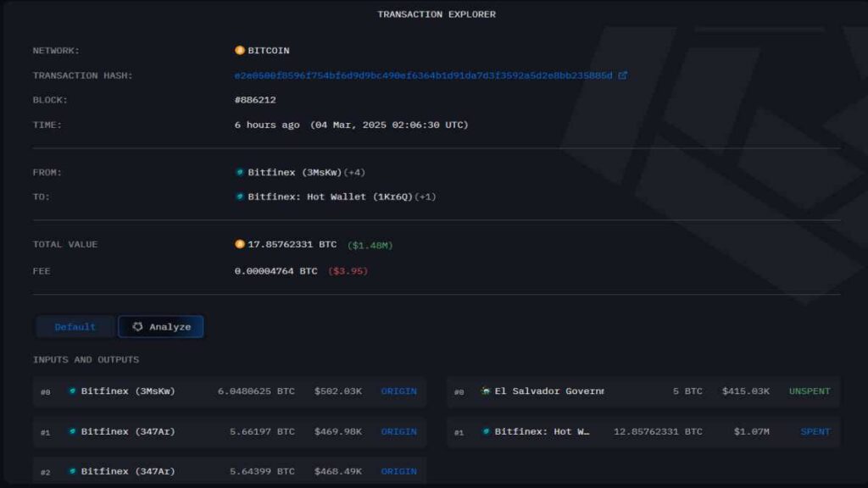
Task: Switch to the Default view tab
Action: [x=75, y=327]
